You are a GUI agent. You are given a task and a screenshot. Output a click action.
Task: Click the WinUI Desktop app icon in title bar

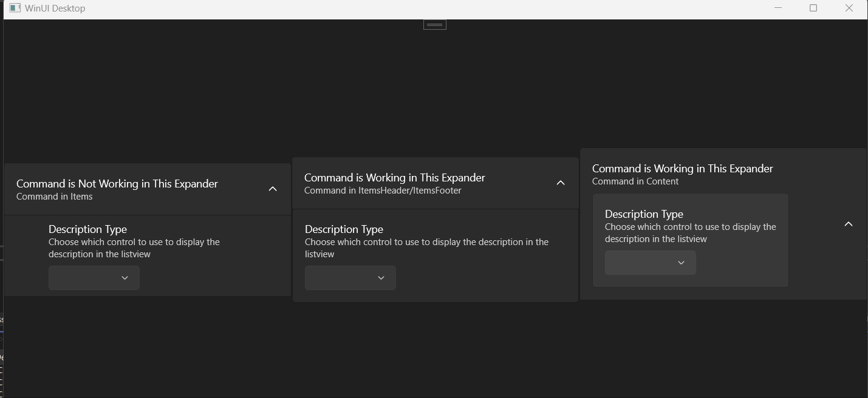pos(16,8)
